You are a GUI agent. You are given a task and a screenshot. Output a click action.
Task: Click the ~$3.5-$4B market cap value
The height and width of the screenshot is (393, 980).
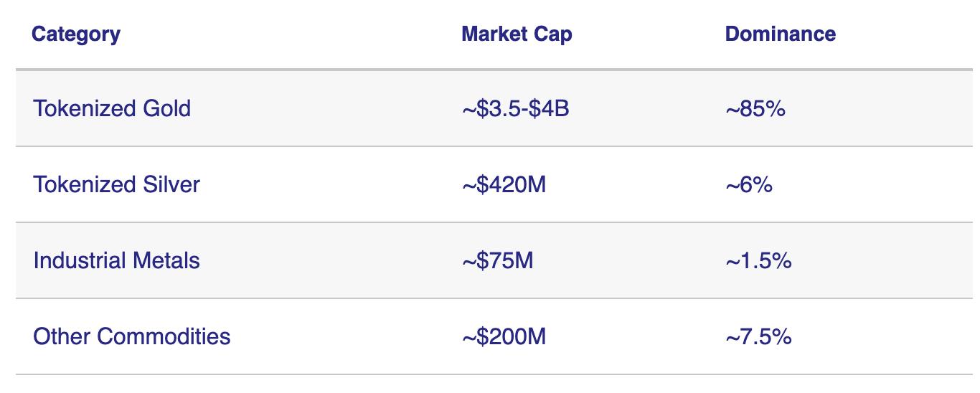515,109
